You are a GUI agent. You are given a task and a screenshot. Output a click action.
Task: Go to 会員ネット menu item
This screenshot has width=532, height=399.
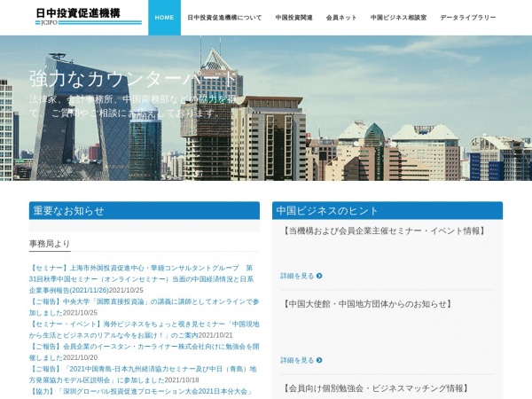point(341,18)
